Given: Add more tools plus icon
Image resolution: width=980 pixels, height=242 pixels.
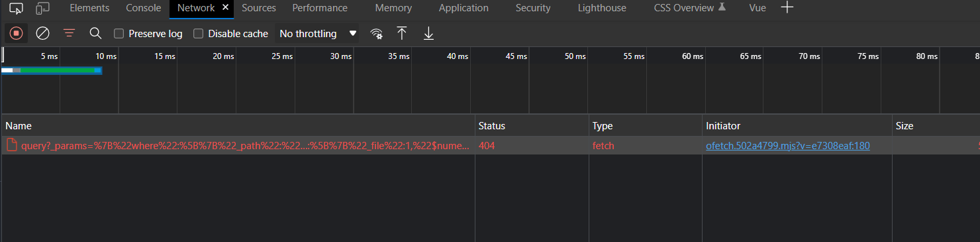Looking at the screenshot, I should (787, 8).
